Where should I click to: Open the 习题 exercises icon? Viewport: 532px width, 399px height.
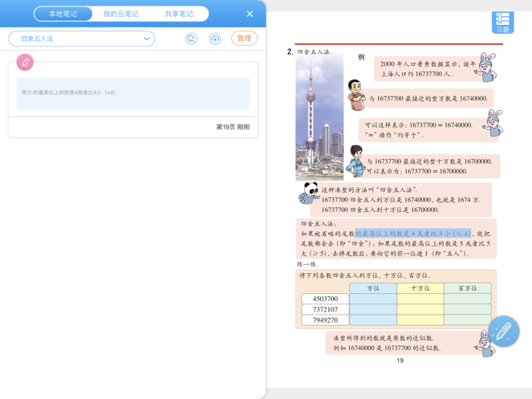(502, 22)
